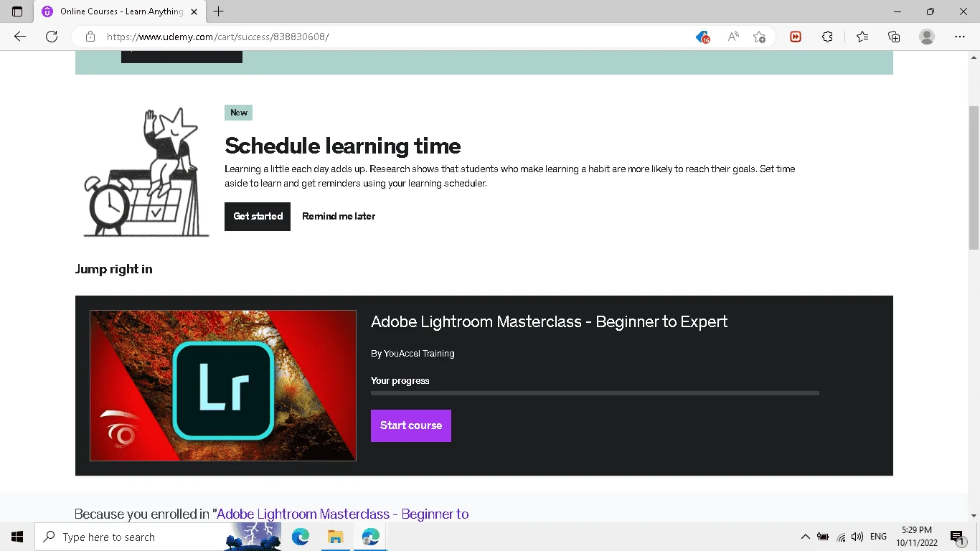The height and width of the screenshot is (551, 980).
Task: Click the Get started button
Action: click(258, 216)
